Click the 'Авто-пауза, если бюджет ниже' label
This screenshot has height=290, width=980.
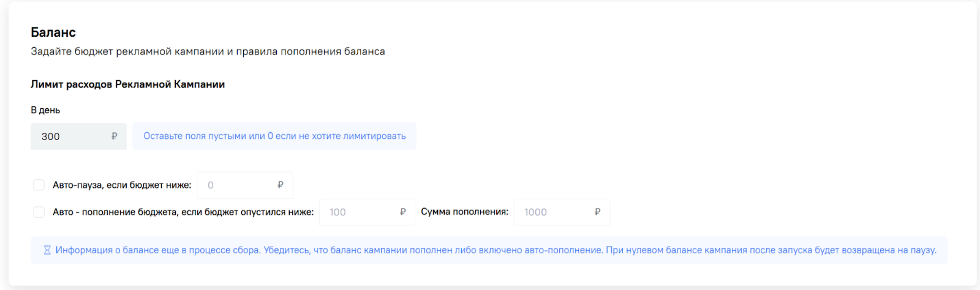[122, 185]
